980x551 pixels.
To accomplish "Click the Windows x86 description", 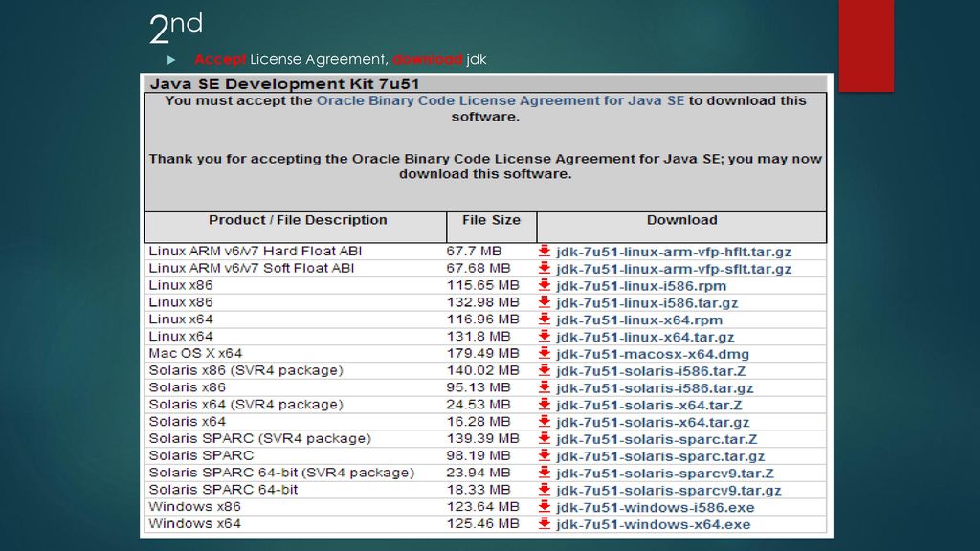I will [194, 507].
